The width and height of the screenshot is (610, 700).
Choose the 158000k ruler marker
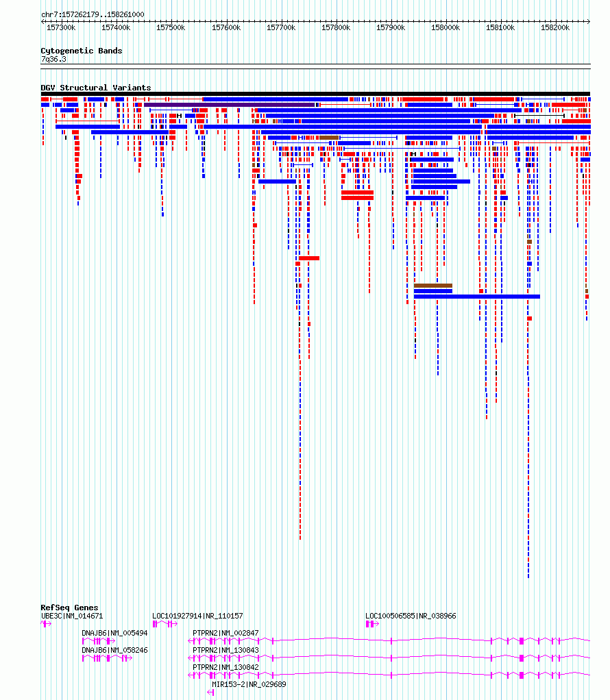point(446,27)
